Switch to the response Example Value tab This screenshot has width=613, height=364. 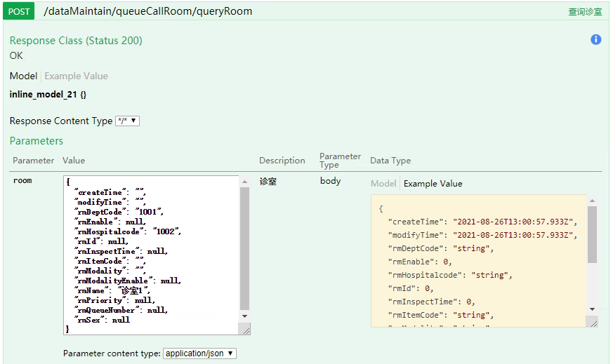click(77, 76)
